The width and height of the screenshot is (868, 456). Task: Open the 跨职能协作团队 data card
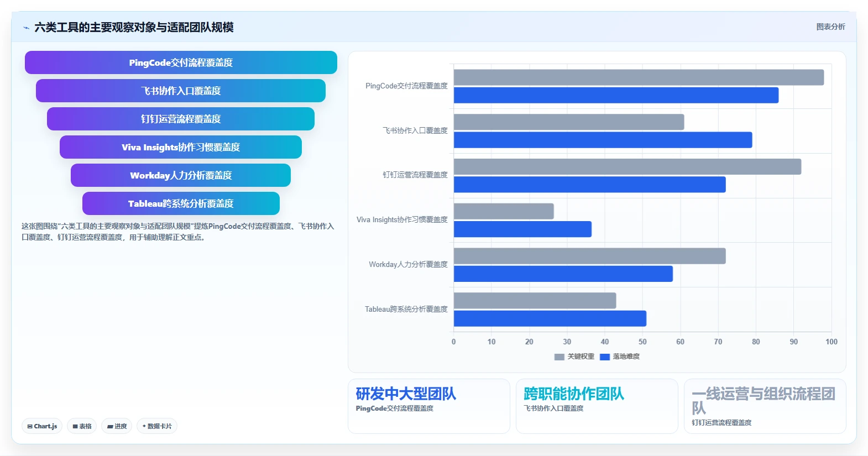tap(597, 406)
